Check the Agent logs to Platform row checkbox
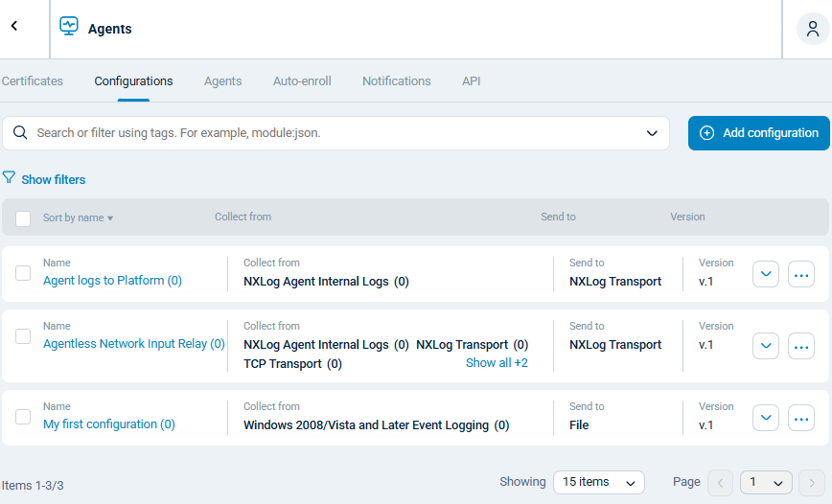Viewport: 832px width, 504px height. click(x=23, y=273)
